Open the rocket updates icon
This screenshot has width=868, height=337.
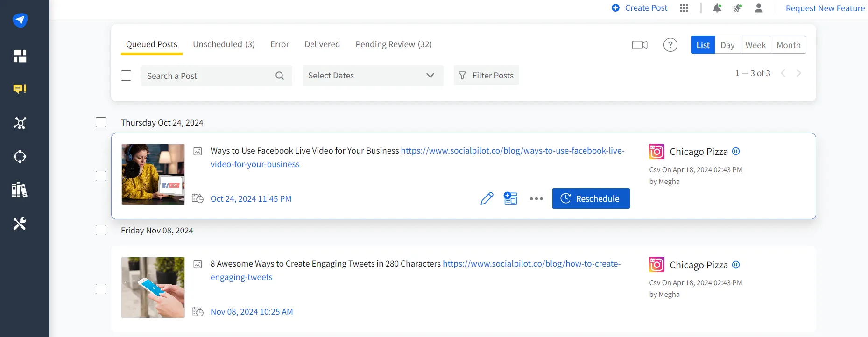click(738, 8)
